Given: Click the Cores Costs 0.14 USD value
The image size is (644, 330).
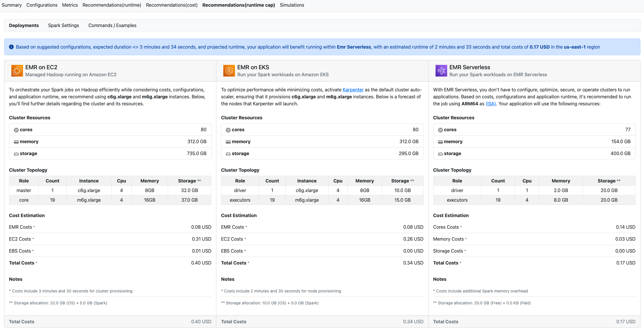Looking at the screenshot, I should (x=626, y=227).
